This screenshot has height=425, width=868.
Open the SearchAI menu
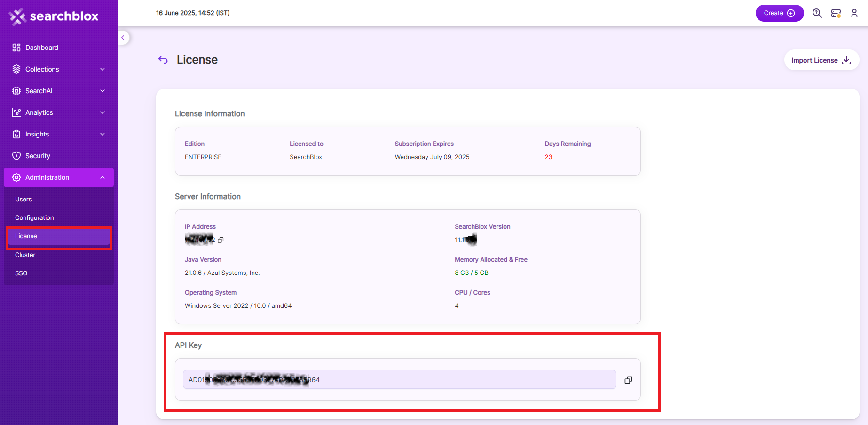click(58, 91)
